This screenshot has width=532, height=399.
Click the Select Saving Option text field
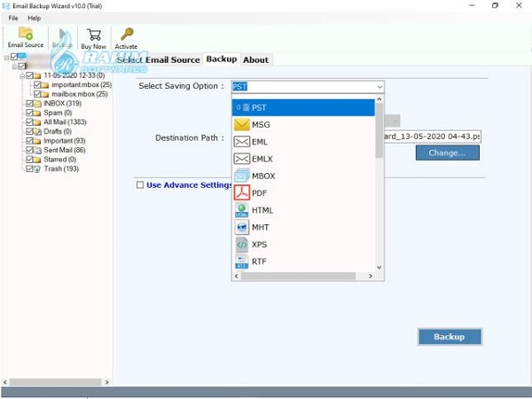[x=303, y=87]
